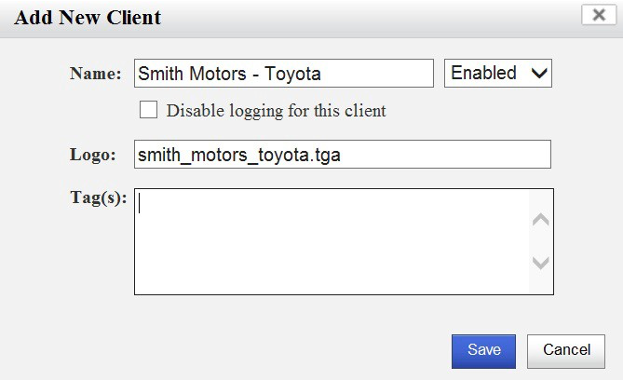Click the 'Disable logging for this client' label
The image size is (624, 380).
pyautogui.click(x=276, y=111)
